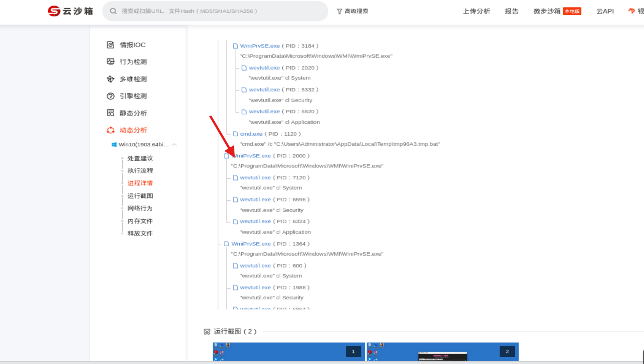Focus the URL or file hash search field
Viewport: 644px width, 364px height.
(x=215, y=11)
